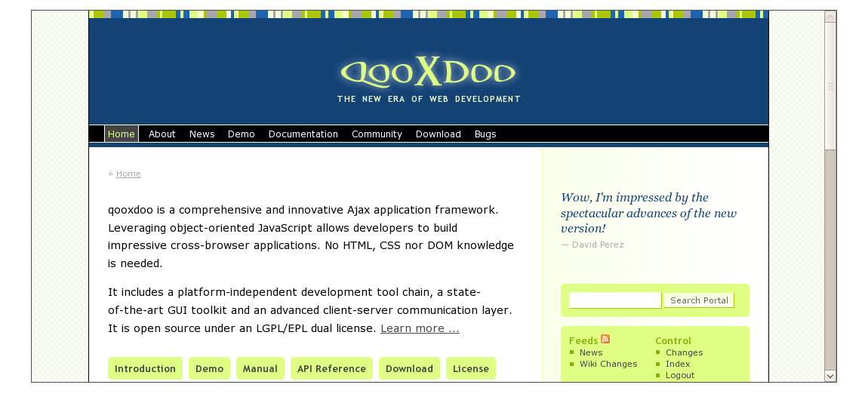The width and height of the screenshot is (868, 400).
Task: Select Community from the top navigation
Action: click(x=377, y=134)
